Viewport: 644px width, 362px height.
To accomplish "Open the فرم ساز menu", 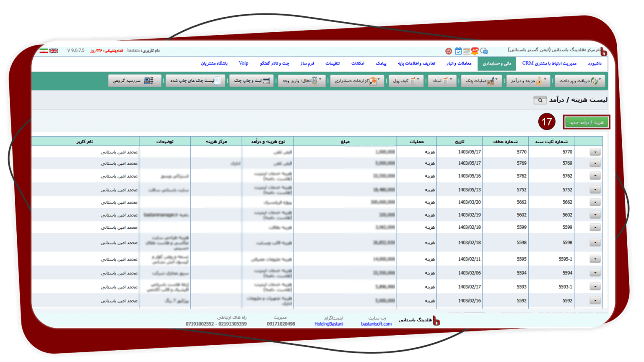I will pyautogui.click(x=307, y=63).
